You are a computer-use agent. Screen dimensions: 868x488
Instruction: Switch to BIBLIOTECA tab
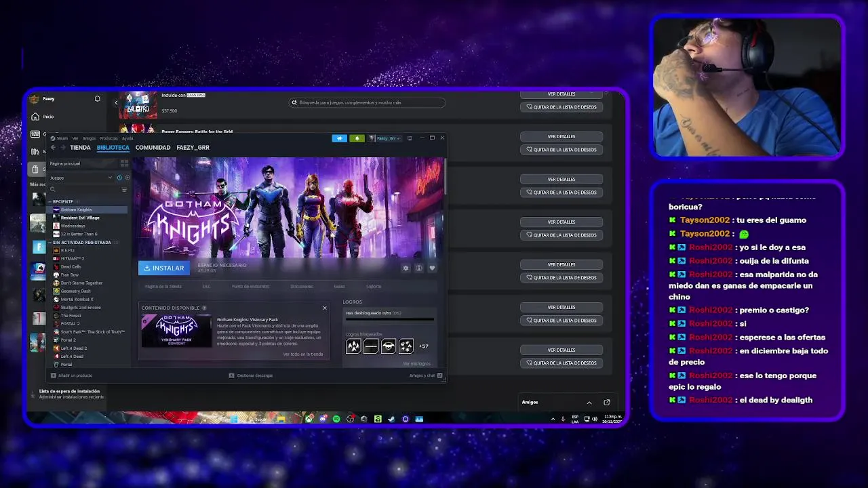(x=113, y=147)
